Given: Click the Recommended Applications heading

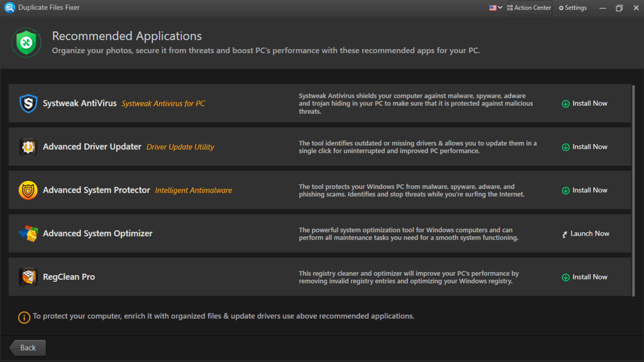Looking at the screenshot, I should point(127,36).
